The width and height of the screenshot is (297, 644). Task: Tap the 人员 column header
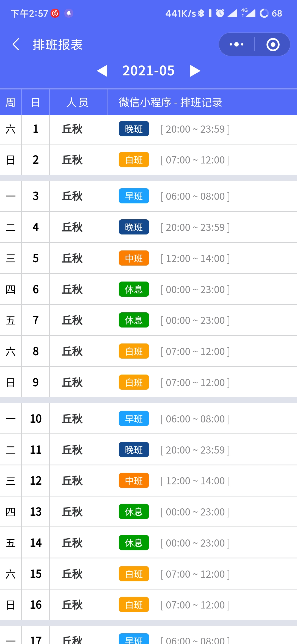[x=78, y=102]
